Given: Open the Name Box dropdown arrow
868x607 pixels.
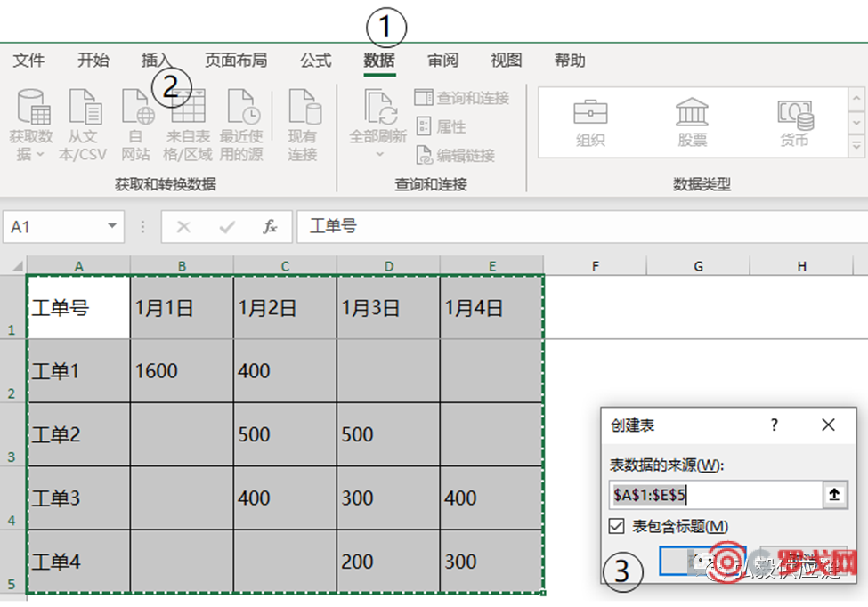Looking at the screenshot, I should click(x=111, y=226).
